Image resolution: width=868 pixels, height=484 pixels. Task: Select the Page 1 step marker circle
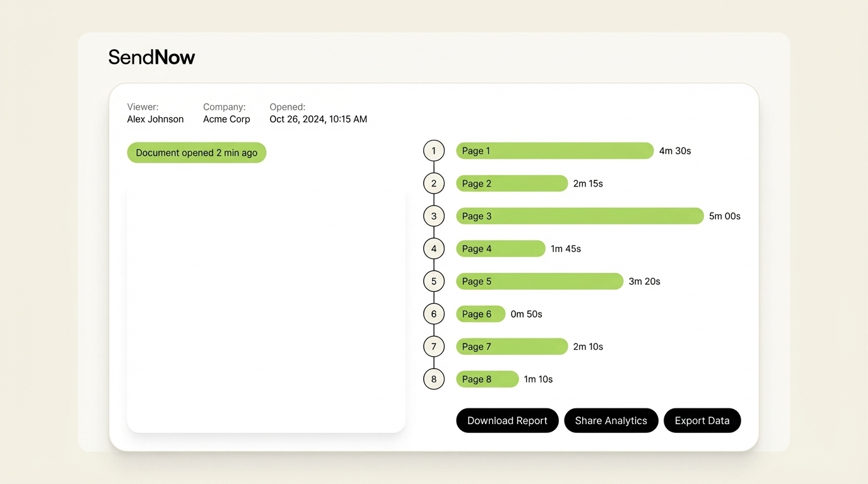coord(433,151)
